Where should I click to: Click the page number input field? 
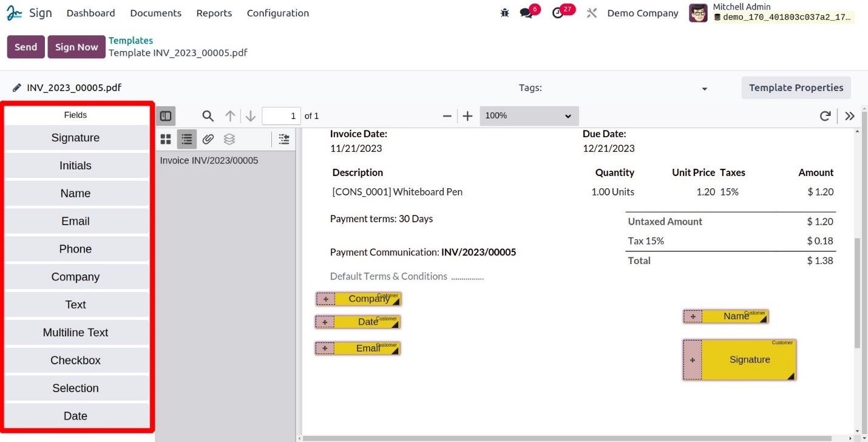(x=282, y=116)
